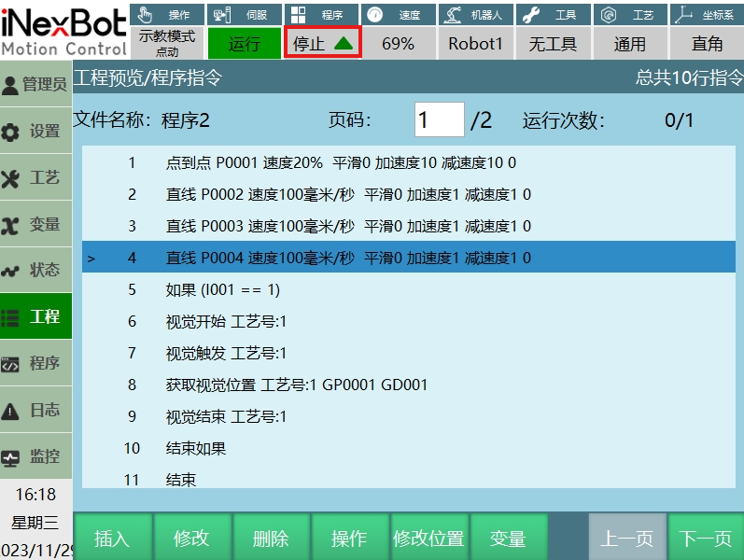Switch to the 监控 monitor tab
This screenshot has height=560, width=744.
[x=35, y=456]
